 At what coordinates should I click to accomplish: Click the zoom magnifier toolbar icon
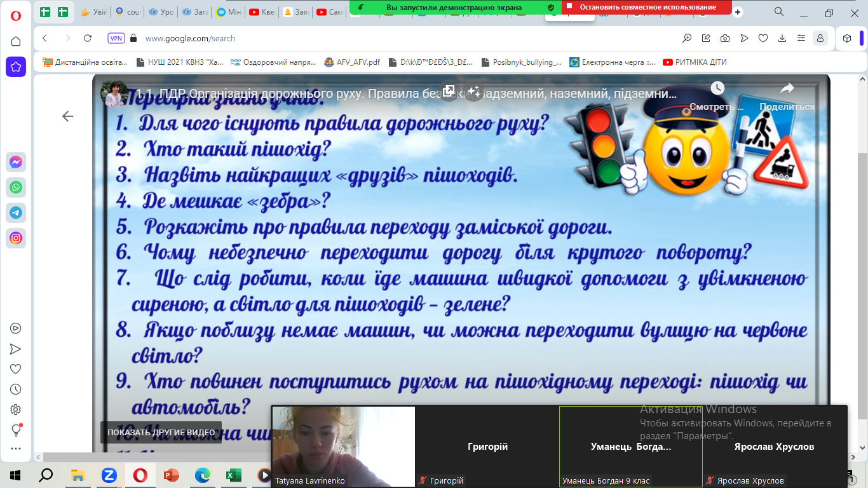pyautogui.click(x=687, y=38)
